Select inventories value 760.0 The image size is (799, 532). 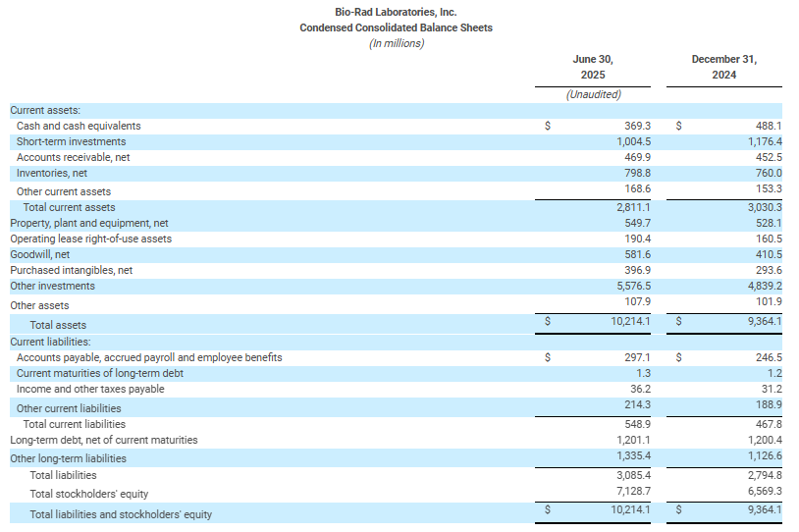769,174
